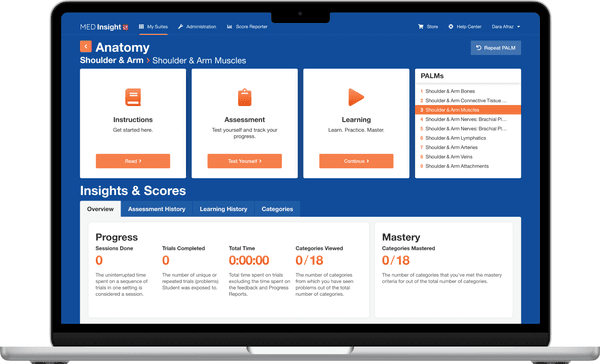
Task: Click the Trials Completed label
Action: (x=183, y=248)
